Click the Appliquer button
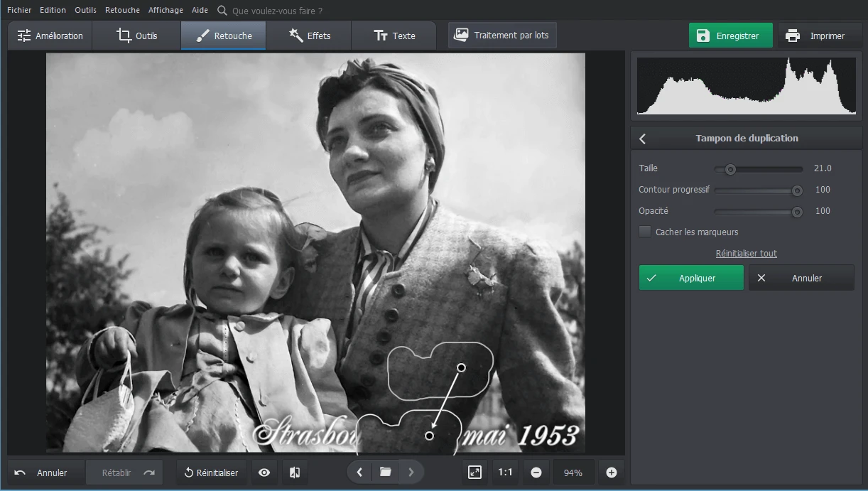This screenshot has height=491, width=868. (x=691, y=278)
